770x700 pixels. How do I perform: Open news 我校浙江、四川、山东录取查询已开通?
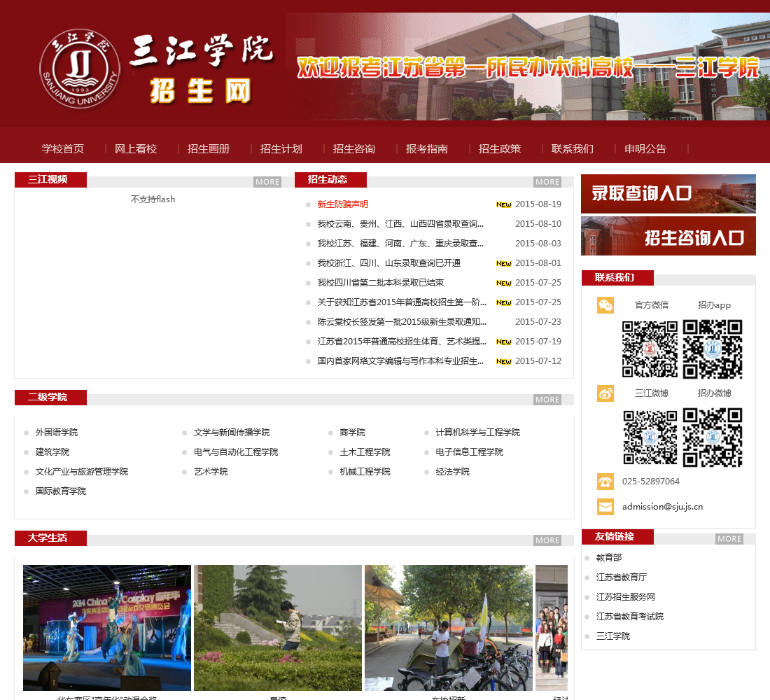(389, 263)
